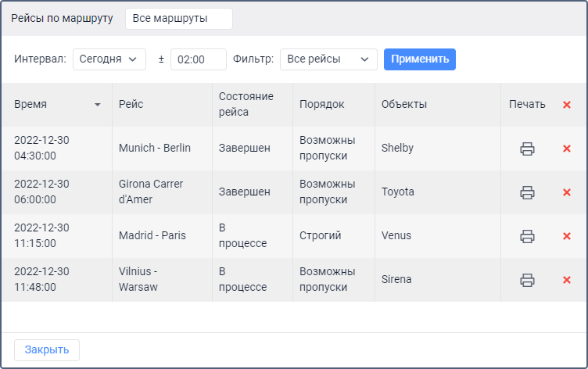
Task: Expand the Фильтр dropdown showing Все рейсы
Action: coord(328,59)
